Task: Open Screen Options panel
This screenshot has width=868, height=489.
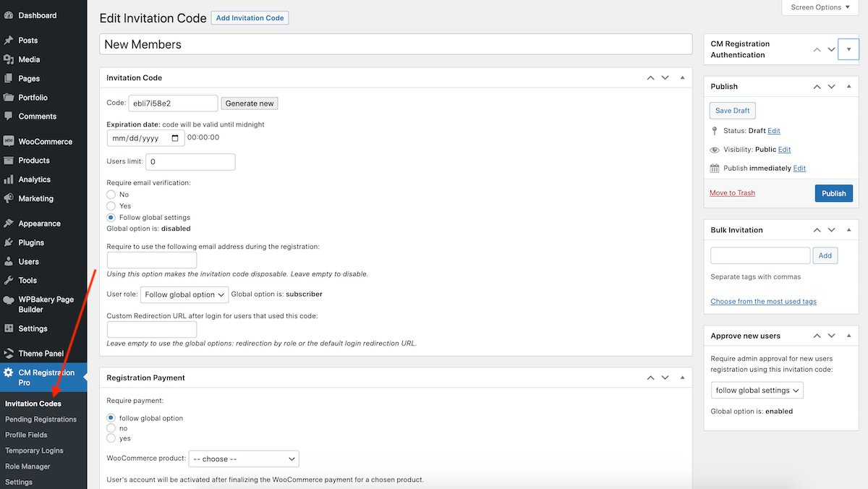Action: (x=820, y=7)
